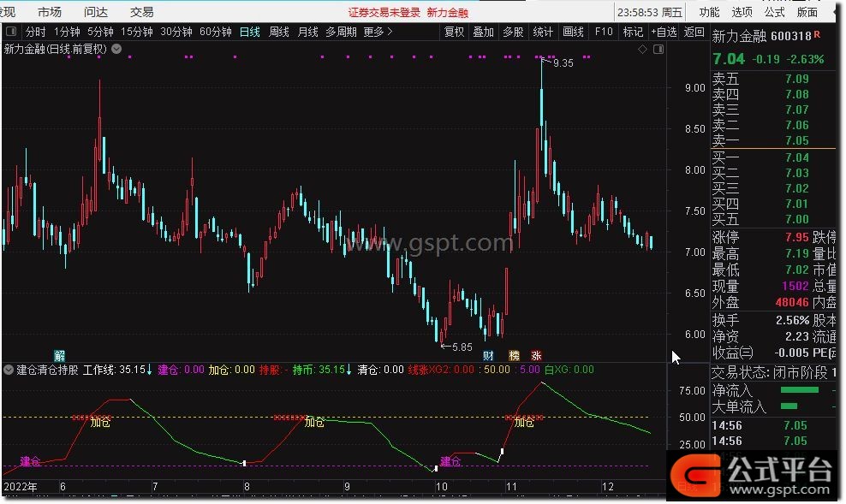Open the 版面 menu

tap(807, 12)
